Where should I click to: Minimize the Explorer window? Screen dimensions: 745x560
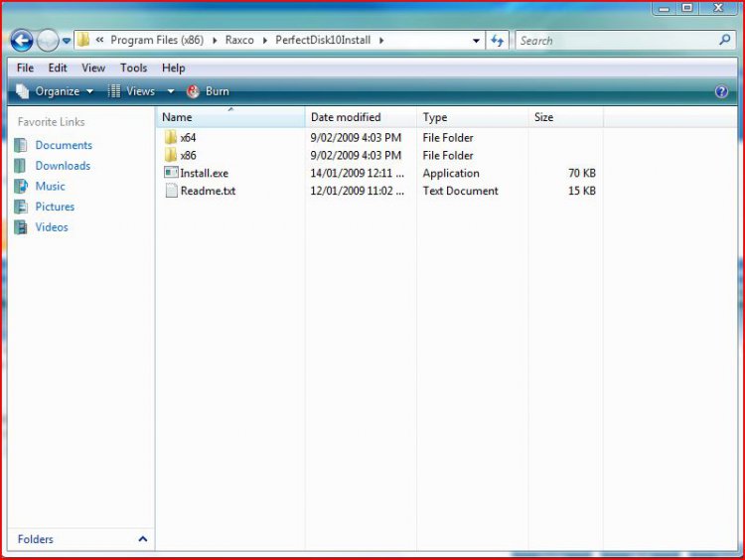[665, 8]
